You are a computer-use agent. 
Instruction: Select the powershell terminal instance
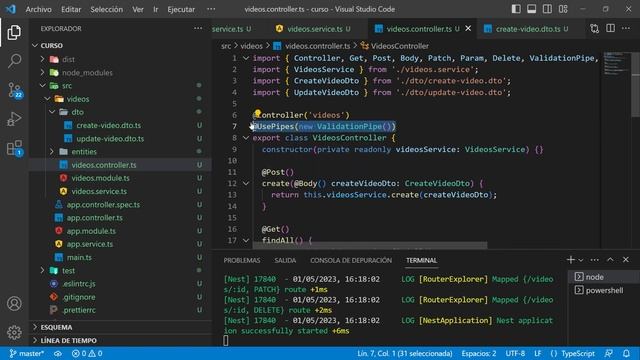(x=604, y=290)
